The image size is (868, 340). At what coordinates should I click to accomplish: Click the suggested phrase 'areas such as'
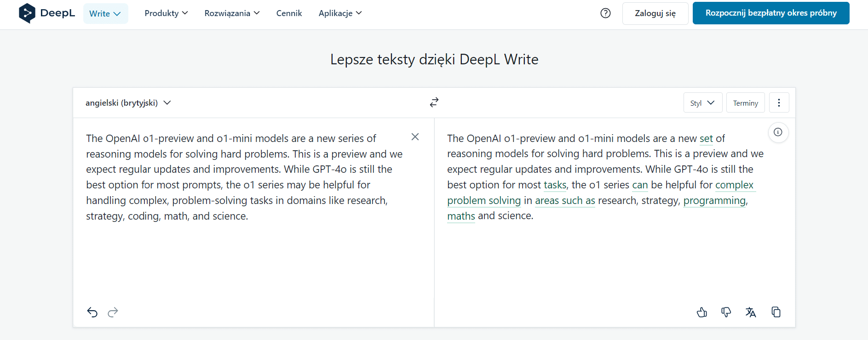coord(565,201)
